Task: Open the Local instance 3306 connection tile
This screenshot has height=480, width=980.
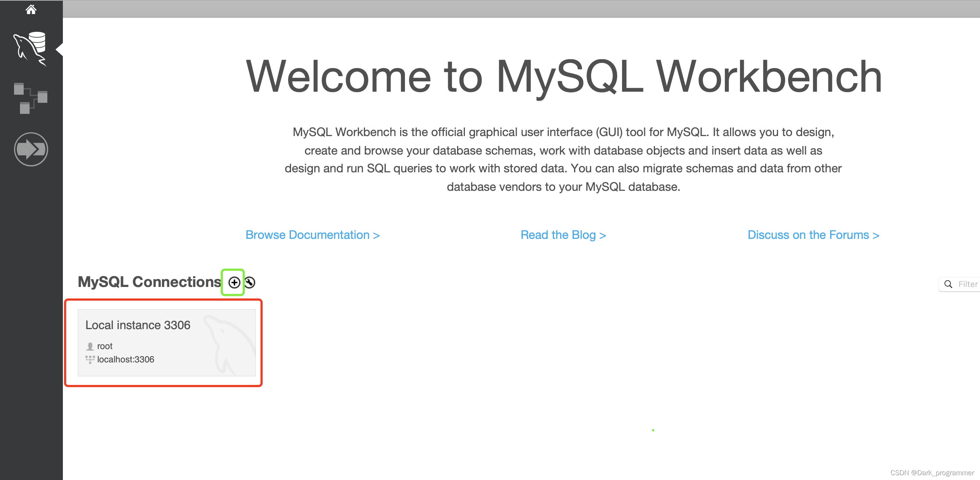Action: tap(167, 343)
